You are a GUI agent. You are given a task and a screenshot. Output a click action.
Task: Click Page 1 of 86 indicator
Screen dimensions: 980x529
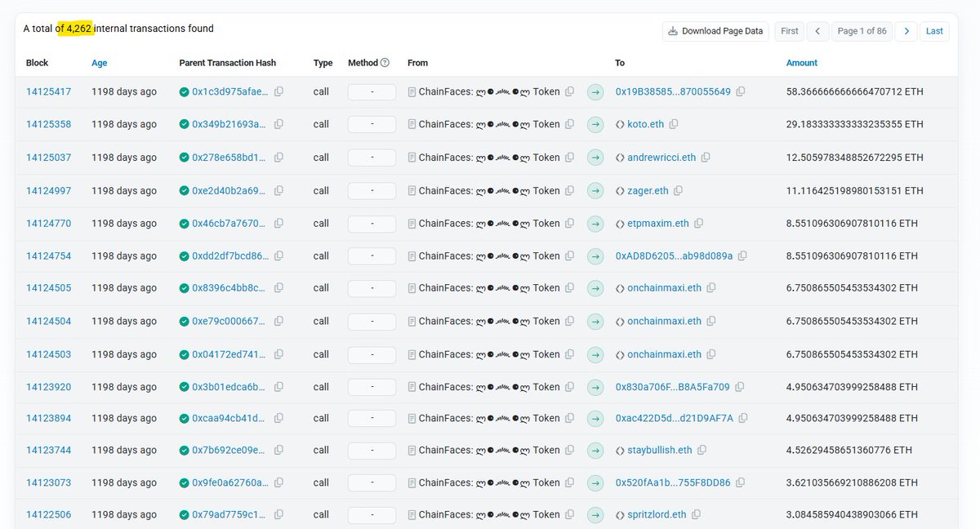(x=862, y=31)
